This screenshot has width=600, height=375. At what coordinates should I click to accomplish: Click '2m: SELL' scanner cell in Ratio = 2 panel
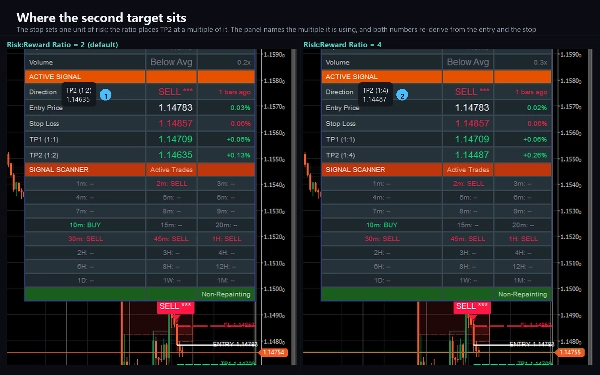click(x=171, y=184)
